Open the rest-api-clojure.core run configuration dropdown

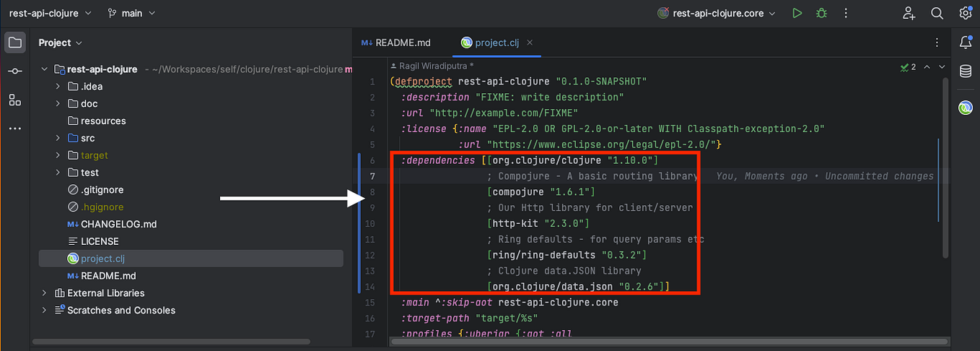pyautogui.click(x=716, y=13)
